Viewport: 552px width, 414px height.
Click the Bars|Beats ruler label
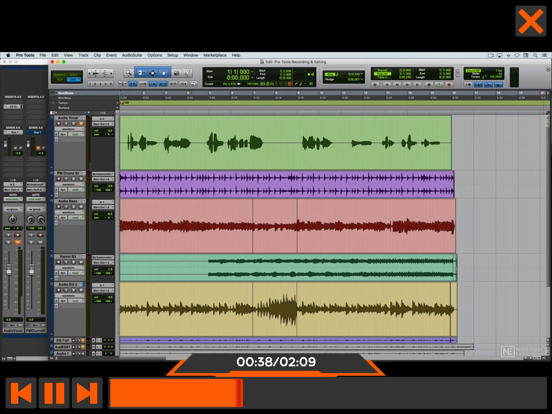click(65, 93)
